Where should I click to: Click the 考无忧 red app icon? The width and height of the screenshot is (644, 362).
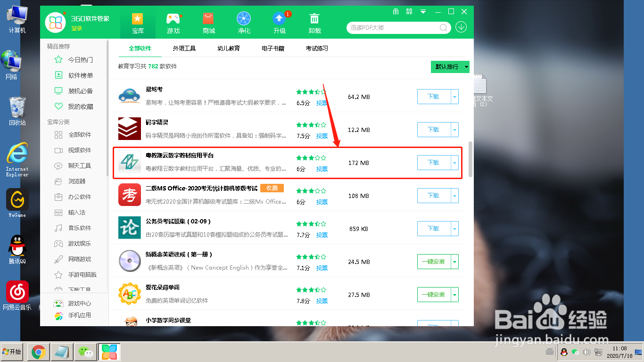130,195
